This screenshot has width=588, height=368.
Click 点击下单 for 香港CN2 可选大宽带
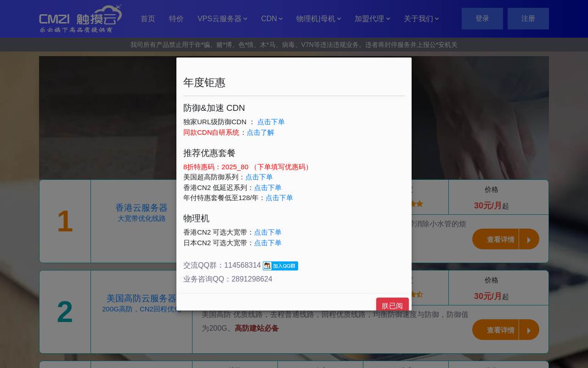268,232
